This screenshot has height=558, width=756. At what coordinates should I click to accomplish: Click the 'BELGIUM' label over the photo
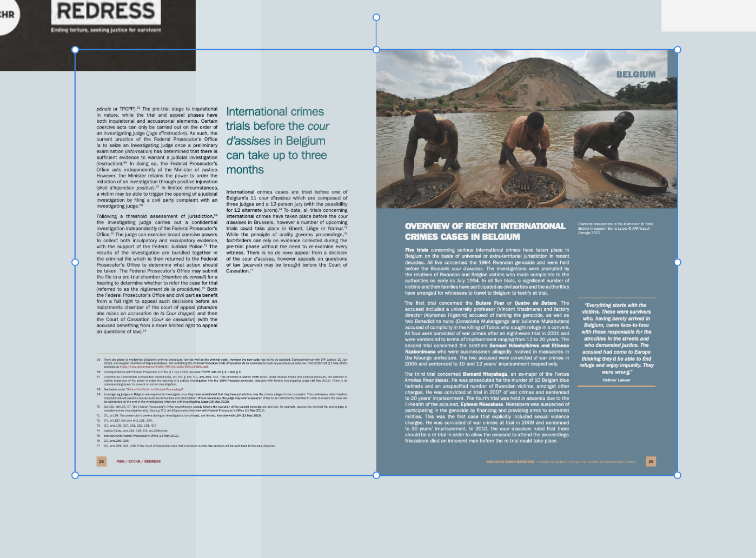636,75
